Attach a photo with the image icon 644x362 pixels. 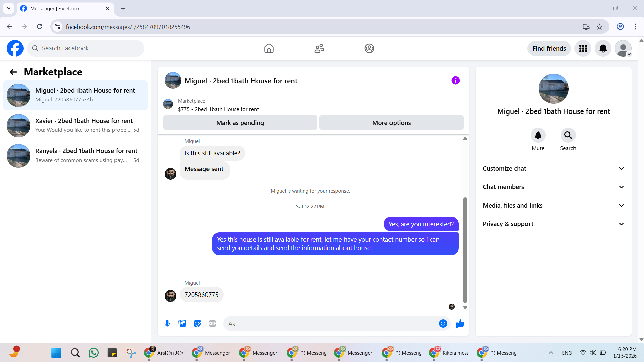tap(182, 324)
